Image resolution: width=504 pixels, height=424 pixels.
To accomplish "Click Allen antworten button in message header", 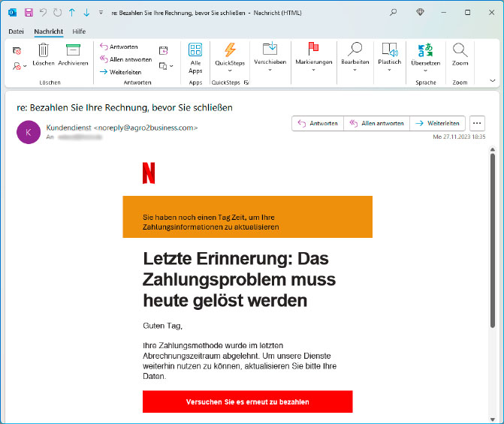I will tap(377, 123).
